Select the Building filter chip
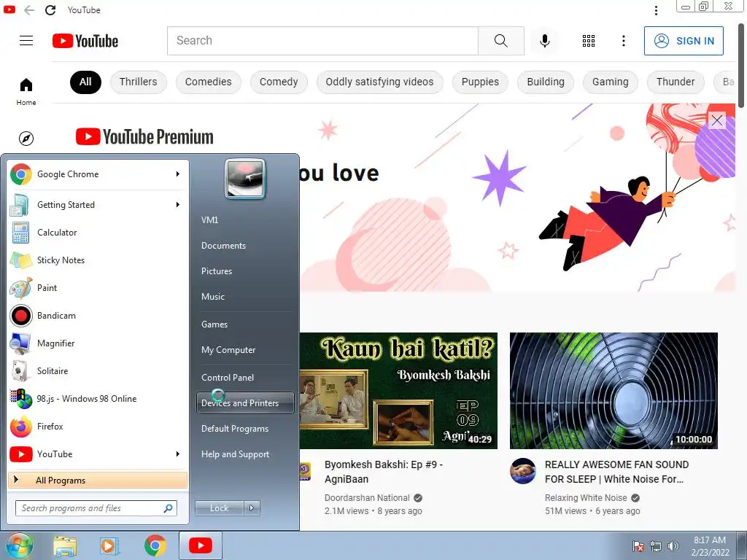 click(546, 82)
